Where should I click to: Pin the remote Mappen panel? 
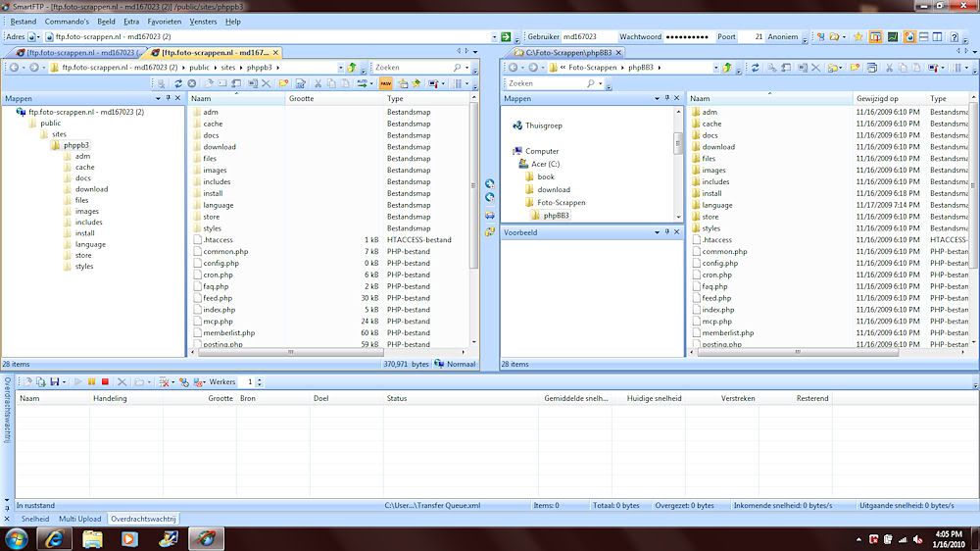click(169, 98)
